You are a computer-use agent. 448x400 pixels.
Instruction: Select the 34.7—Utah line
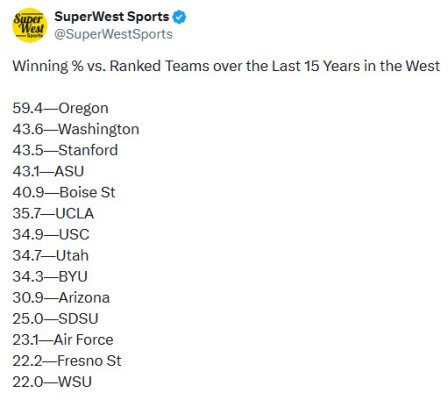click(x=51, y=256)
